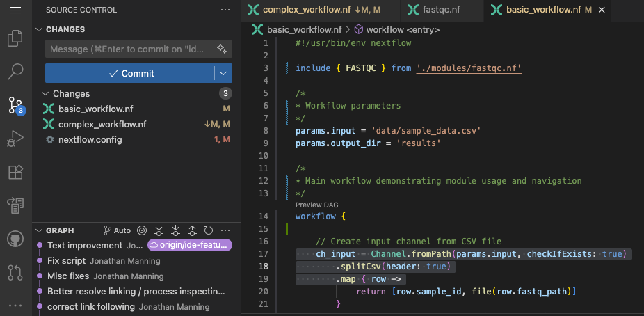
Task: Open Run and Debug view
Action: [15, 139]
